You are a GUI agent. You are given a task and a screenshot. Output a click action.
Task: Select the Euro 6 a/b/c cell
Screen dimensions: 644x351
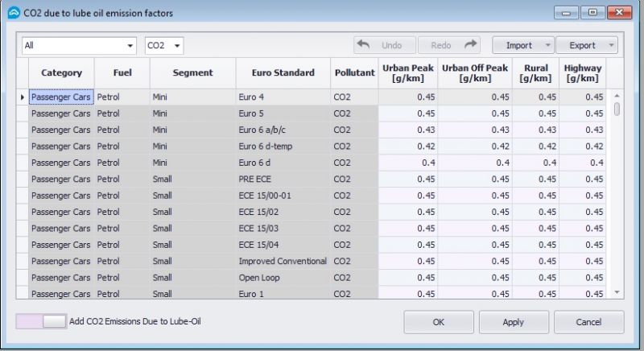point(283,130)
